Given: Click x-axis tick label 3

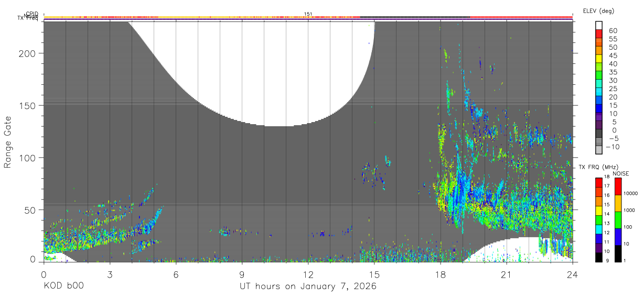Looking at the screenshot, I should tap(110, 274).
